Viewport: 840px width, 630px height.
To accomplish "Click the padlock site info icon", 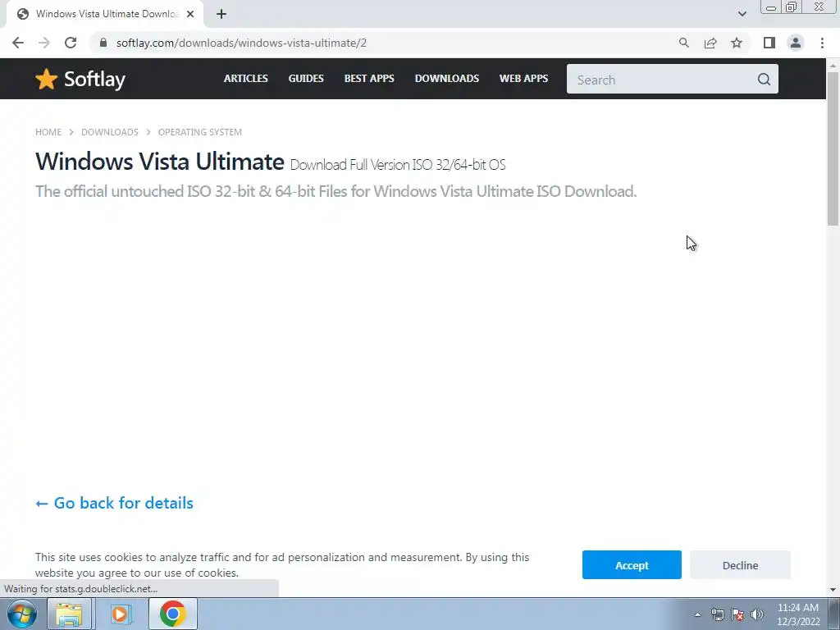I will (x=103, y=43).
